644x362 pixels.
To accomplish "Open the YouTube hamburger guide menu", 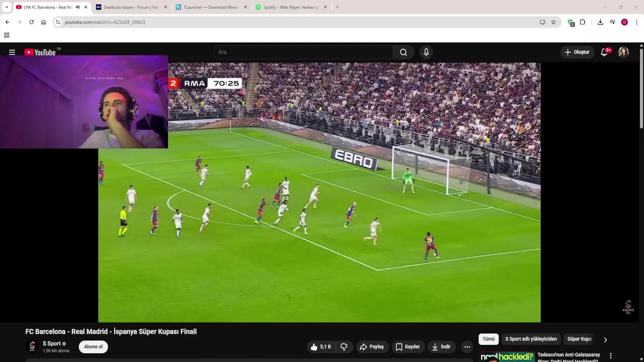I will (12, 52).
